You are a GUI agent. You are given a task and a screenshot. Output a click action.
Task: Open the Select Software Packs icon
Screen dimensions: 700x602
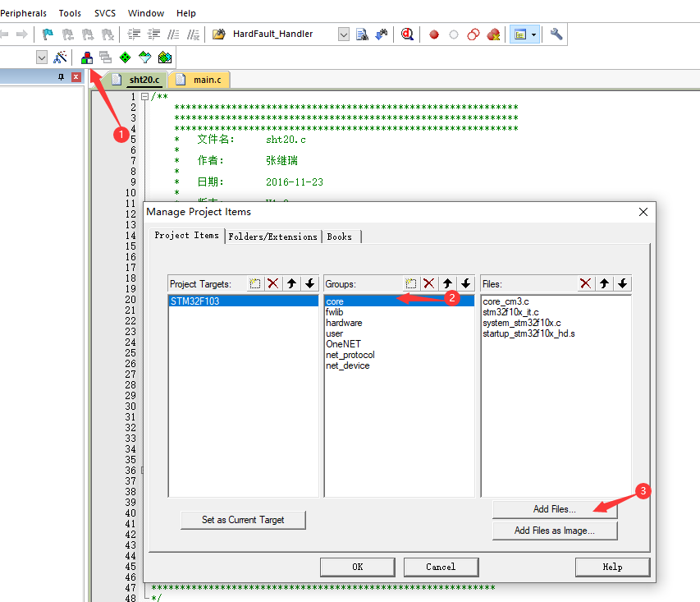145,57
